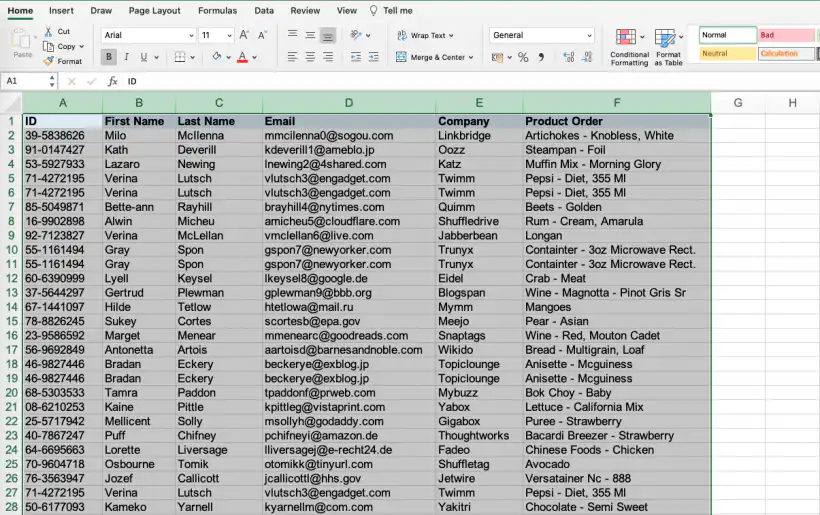Viewport: 820px width, 515px height.
Task: Click the Cut scissors icon
Action: [48, 31]
